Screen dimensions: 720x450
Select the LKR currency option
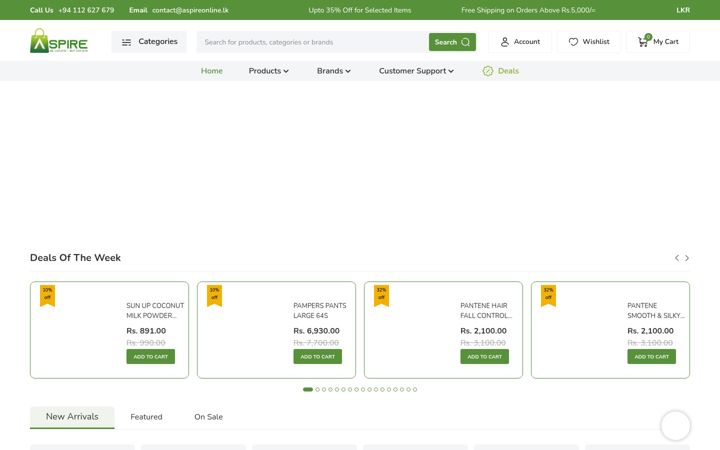[x=683, y=10]
